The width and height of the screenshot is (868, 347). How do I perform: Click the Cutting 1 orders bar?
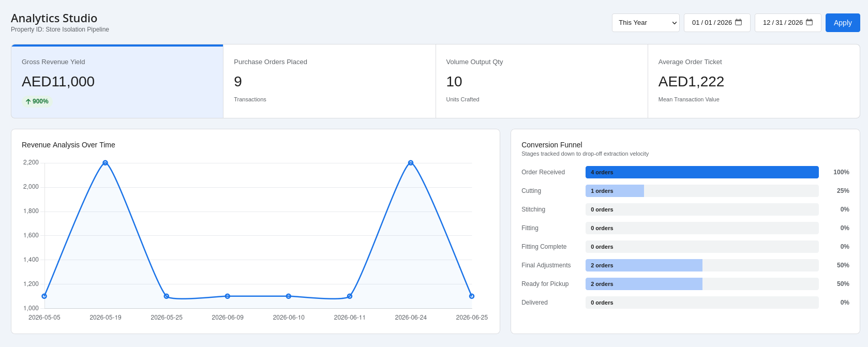tap(615, 191)
